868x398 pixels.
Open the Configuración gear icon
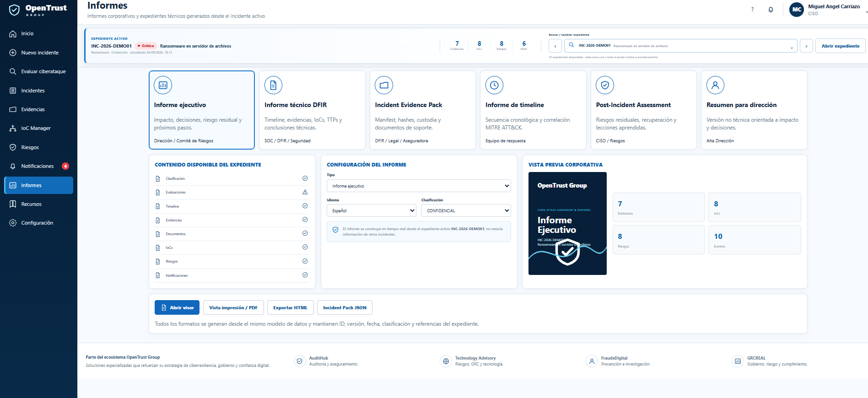(x=13, y=223)
